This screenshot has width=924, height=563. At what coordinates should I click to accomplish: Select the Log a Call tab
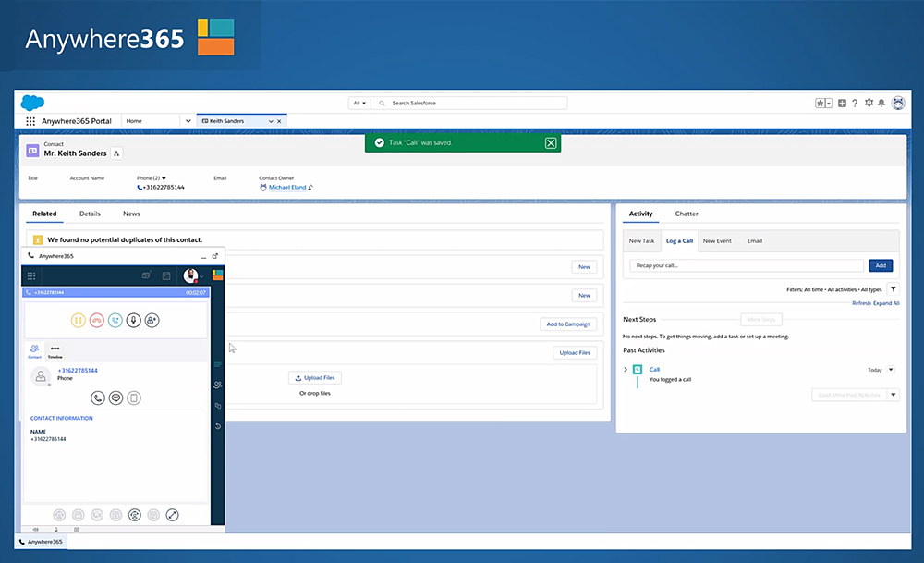point(679,240)
